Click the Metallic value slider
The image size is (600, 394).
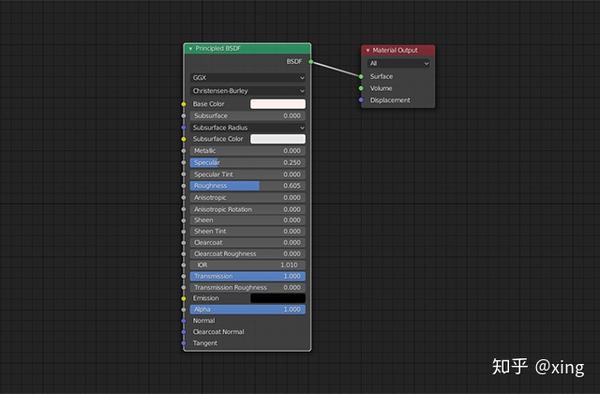248,151
